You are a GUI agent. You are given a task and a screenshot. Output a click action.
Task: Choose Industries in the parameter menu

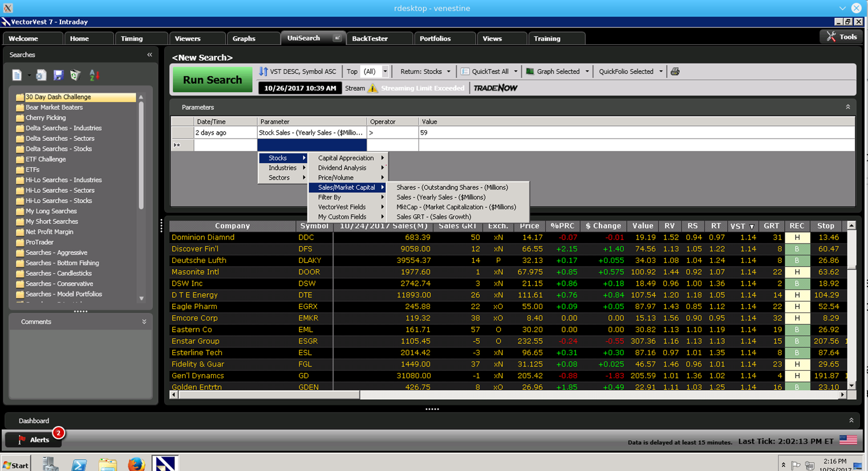pyautogui.click(x=283, y=168)
